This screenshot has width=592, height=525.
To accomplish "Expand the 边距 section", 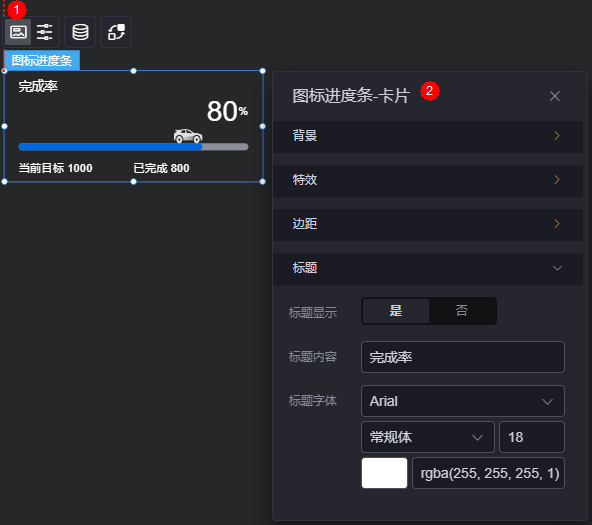I will pyautogui.click(x=428, y=224).
